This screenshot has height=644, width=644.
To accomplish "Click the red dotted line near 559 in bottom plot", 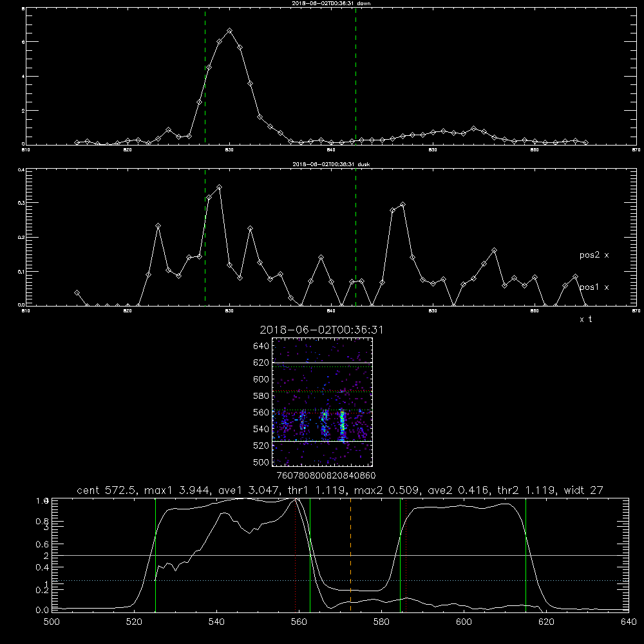I will pyautogui.click(x=296, y=555).
